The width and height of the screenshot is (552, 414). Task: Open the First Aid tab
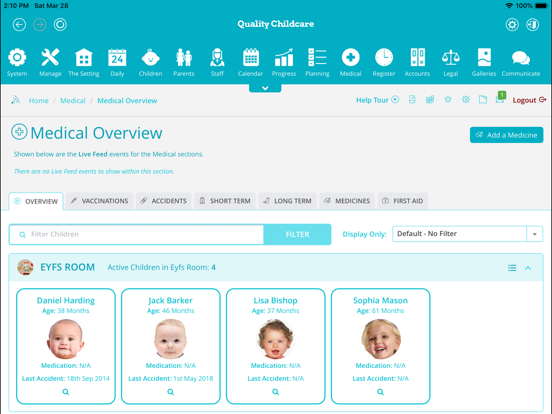click(x=403, y=201)
